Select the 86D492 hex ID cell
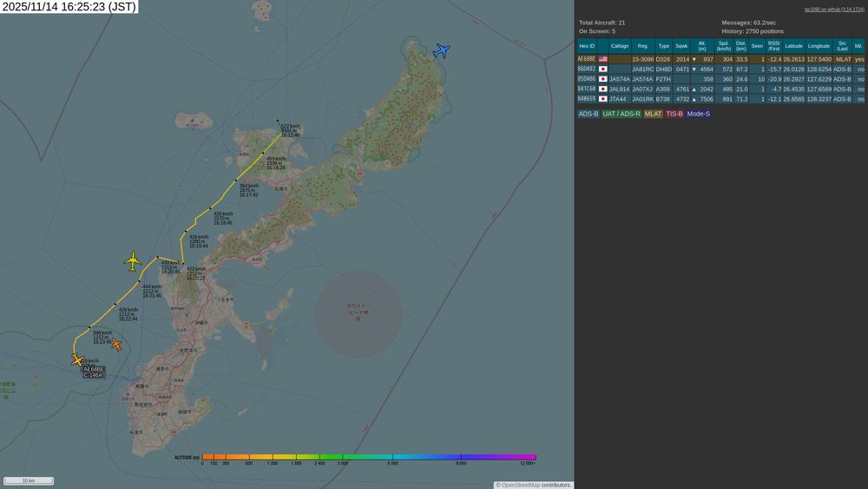The width and height of the screenshot is (868, 489). [586, 69]
